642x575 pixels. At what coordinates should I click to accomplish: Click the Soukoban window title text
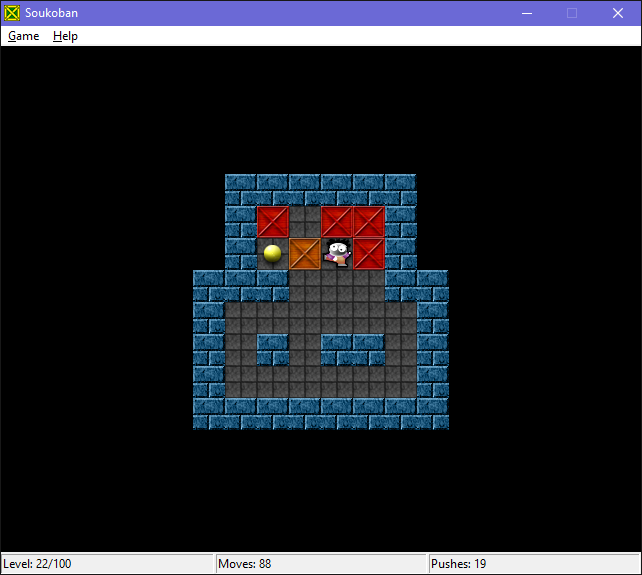click(x=52, y=13)
